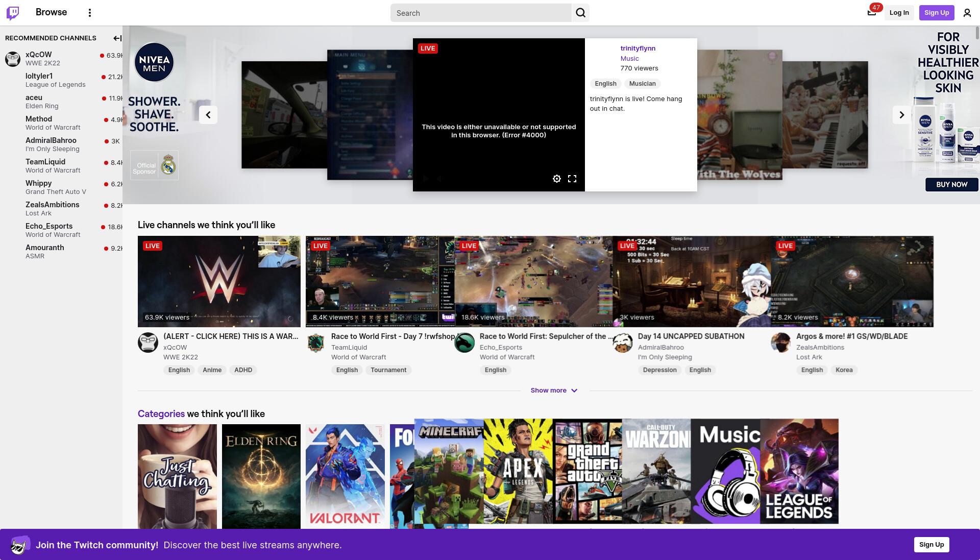Open video player settings gear
Viewport: 980px width, 560px height.
click(x=557, y=179)
